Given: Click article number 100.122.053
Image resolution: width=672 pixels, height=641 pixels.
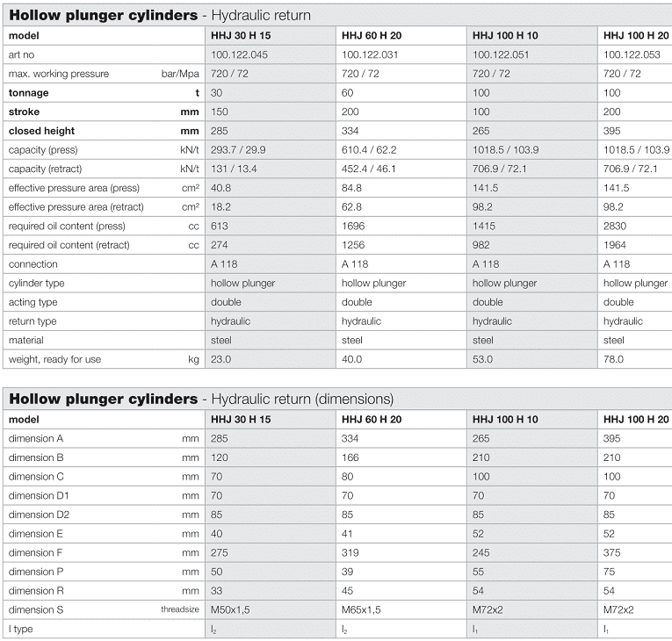Looking at the screenshot, I should (637, 54).
